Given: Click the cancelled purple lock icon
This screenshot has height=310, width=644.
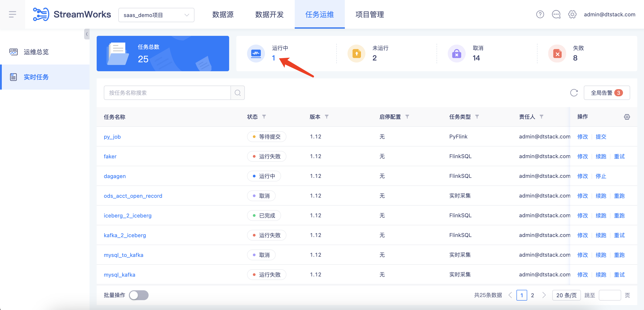Looking at the screenshot, I should (x=456, y=53).
